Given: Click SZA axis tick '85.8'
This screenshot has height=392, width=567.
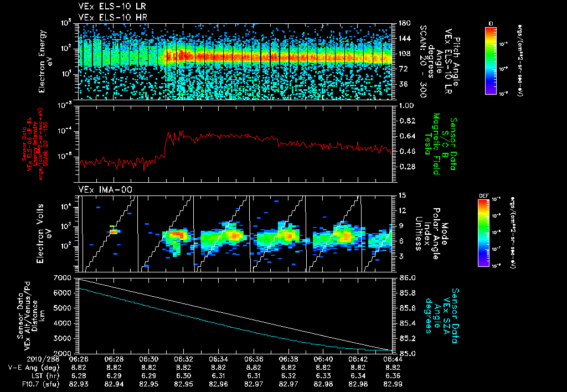Looking at the screenshot, I should pyautogui.click(x=408, y=293).
